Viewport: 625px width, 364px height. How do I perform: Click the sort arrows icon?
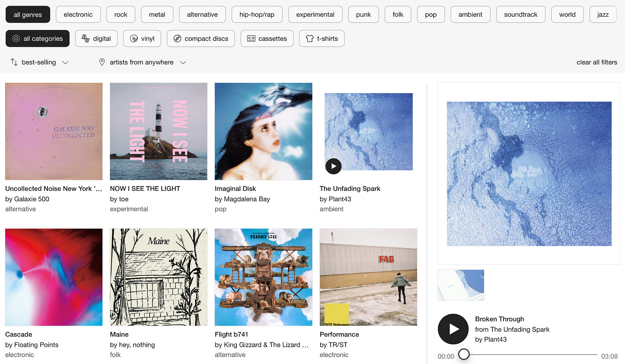tap(14, 62)
